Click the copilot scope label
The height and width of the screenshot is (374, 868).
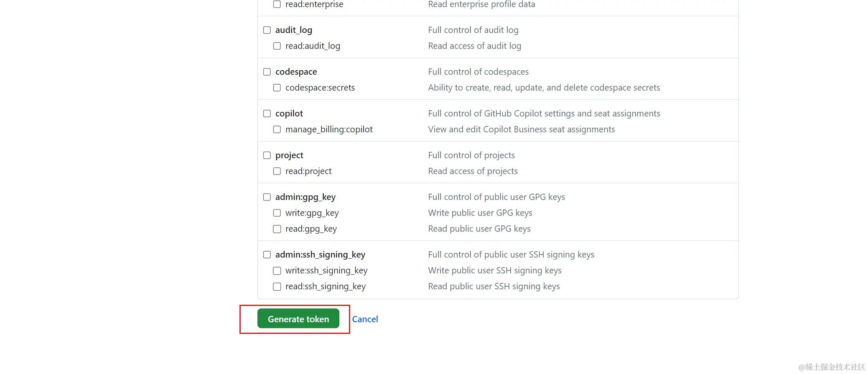click(x=289, y=114)
